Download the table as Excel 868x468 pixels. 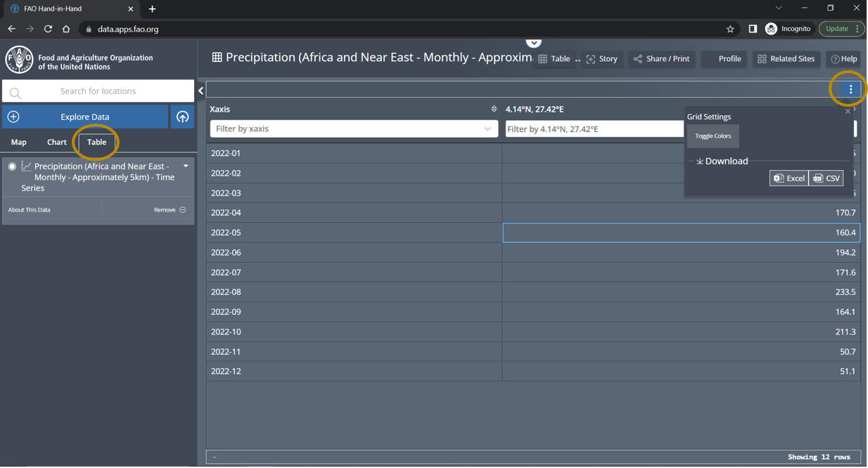coord(789,178)
